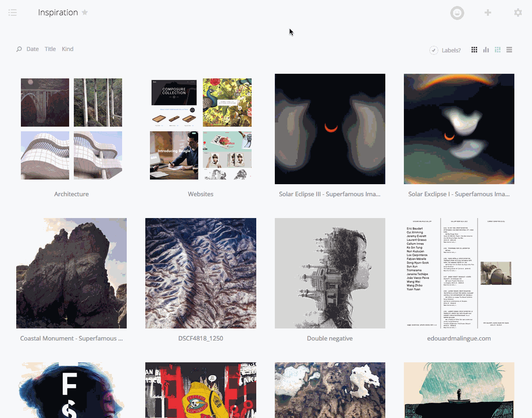
Task: Open settings with the gear icon
Action: (x=518, y=13)
